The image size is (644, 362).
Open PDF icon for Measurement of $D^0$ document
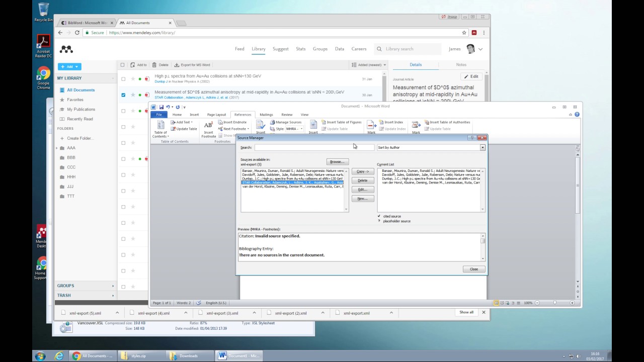147,95
